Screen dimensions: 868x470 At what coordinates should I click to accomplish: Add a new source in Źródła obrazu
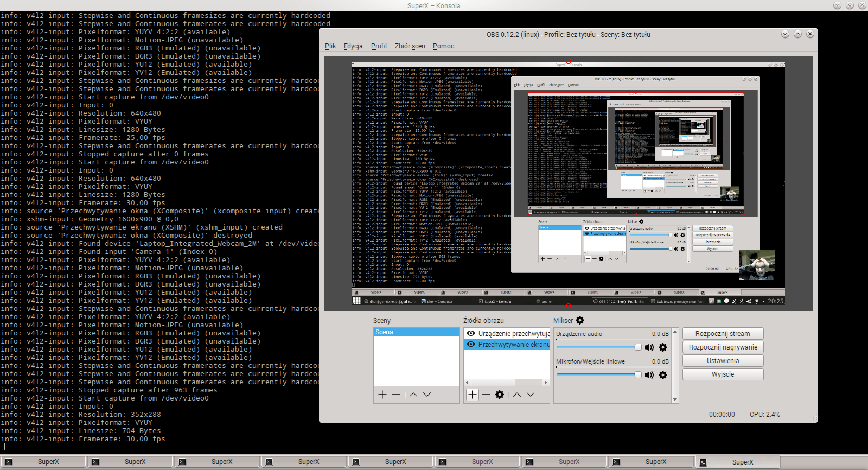click(473, 395)
